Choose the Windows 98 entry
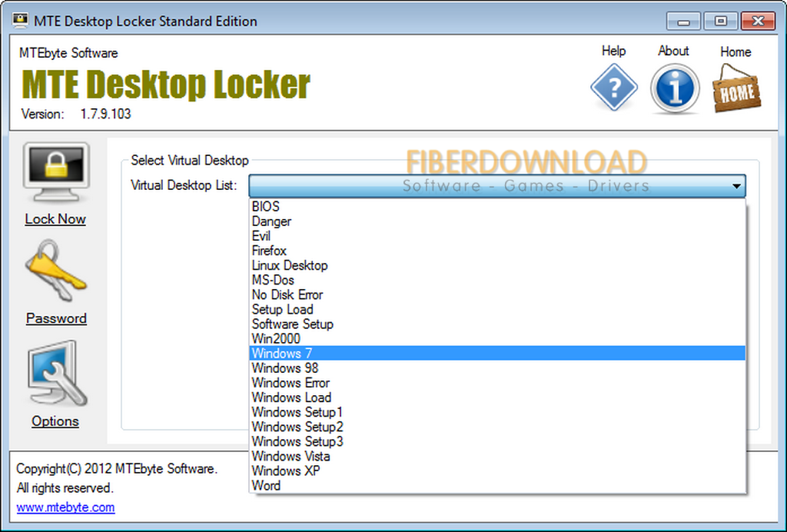Screen dimensions: 787x532 497,368
